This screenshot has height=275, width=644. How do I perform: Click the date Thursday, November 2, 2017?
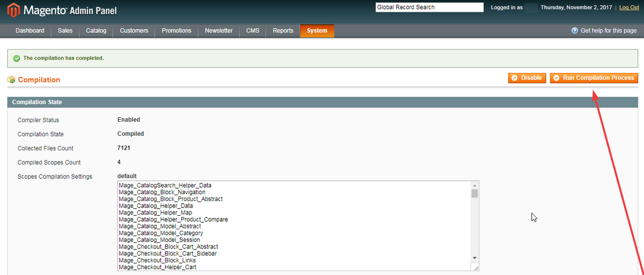coord(577,8)
